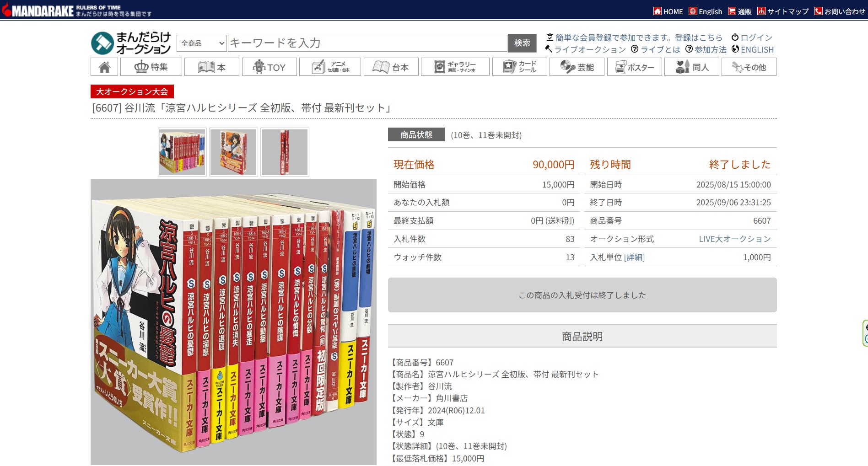Click the まんだらけオークション logo
868x466 pixels.
coord(131,43)
